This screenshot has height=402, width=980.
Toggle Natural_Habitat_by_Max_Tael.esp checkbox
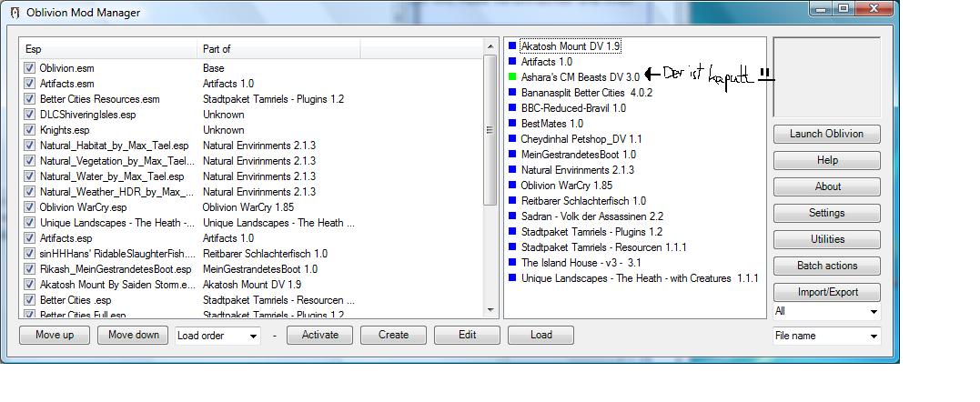tap(29, 146)
